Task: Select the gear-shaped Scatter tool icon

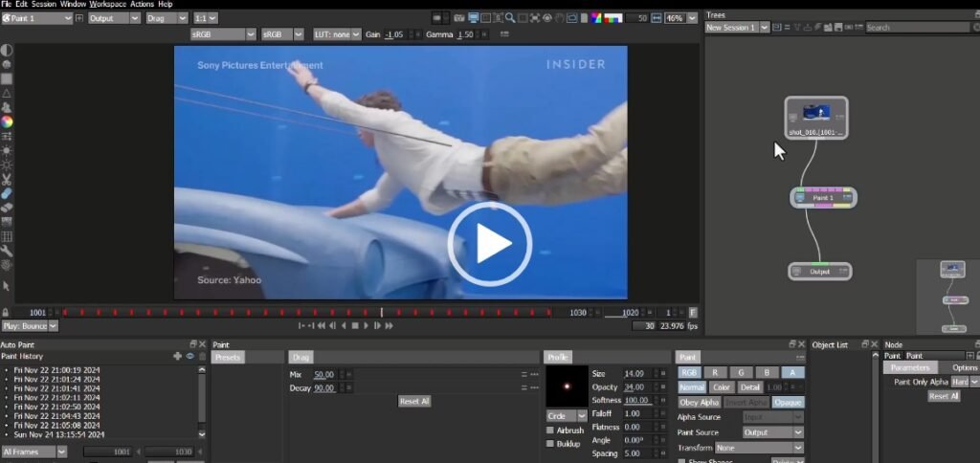Action: [7, 266]
